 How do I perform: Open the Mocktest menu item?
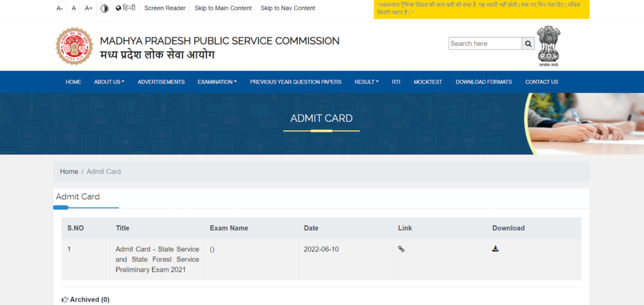tap(428, 82)
